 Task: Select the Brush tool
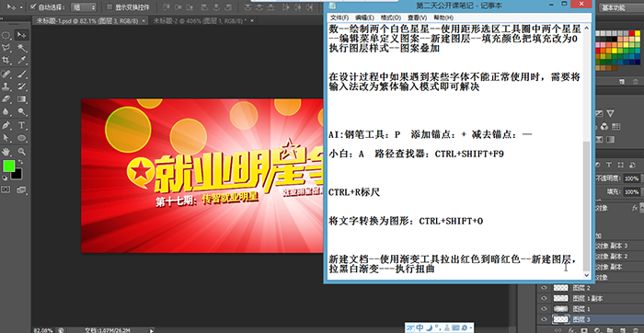pos(22,74)
